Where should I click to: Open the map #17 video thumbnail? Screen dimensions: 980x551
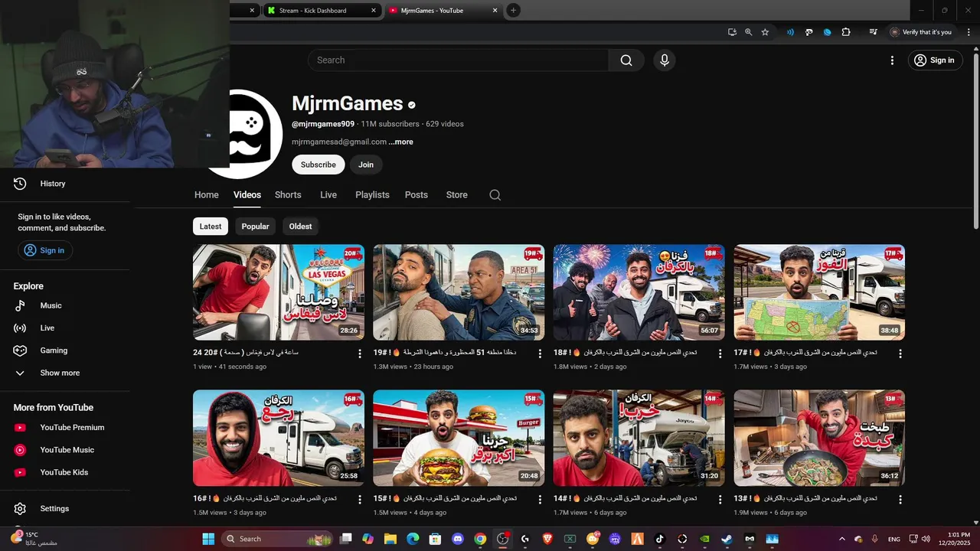pos(819,292)
